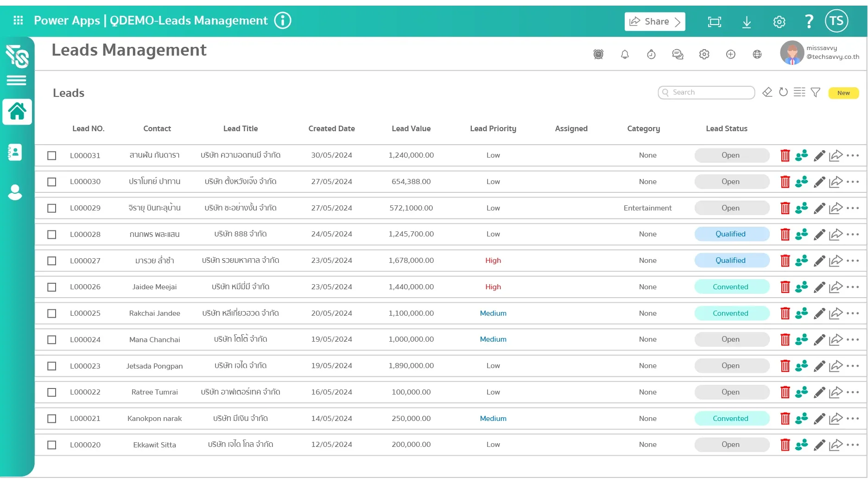Open the notifications bell
Screen dimensions: 868x484
[x=625, y=55]
